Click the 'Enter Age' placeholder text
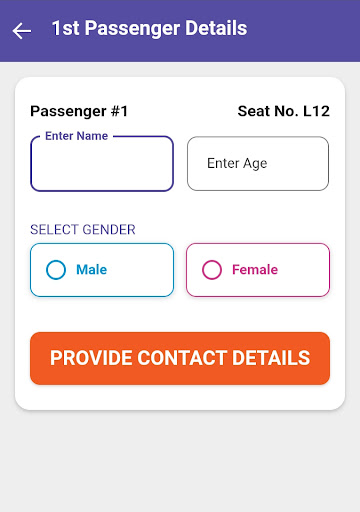This screenshot has width=360, height=512. (x=237, y=164)
